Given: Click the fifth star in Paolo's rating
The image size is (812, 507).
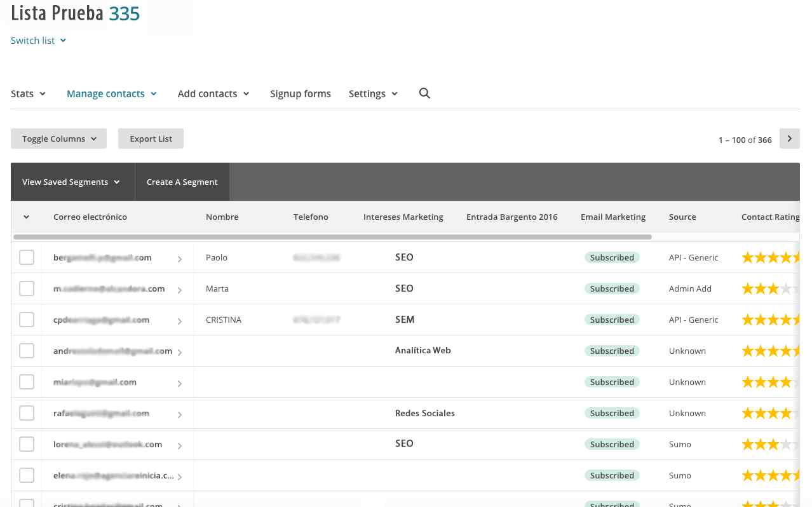Looking at the screenshot, I should (797, 257).
